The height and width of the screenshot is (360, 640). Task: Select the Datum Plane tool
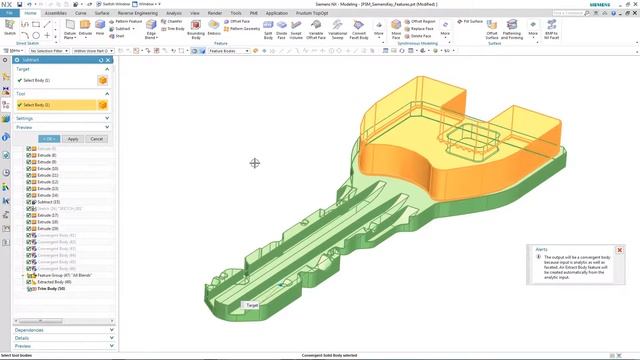[x=70, y=29]
